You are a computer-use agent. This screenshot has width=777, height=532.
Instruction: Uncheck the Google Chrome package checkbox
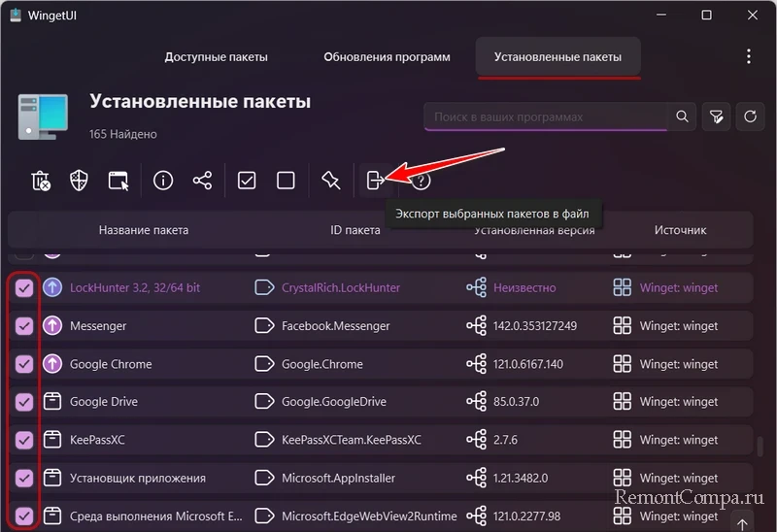coord(24,364)
